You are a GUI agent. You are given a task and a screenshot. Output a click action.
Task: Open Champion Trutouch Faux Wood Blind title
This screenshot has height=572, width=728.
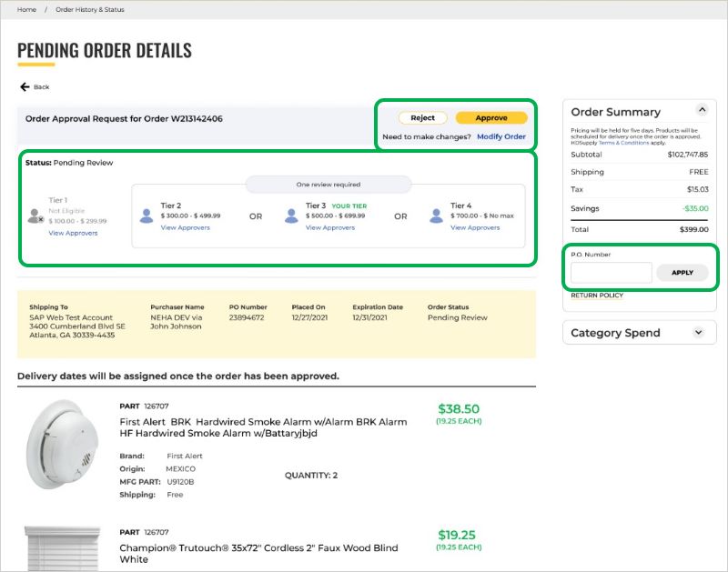pos(258,554)
